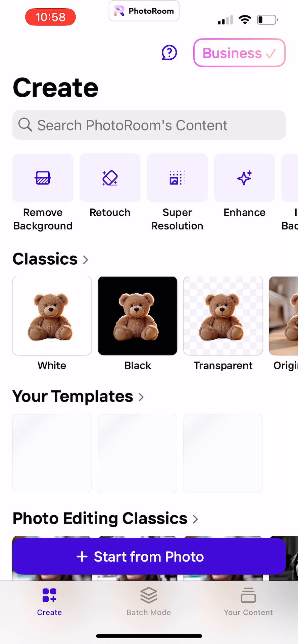Select the Transparent background thumbnail

click(223, 316)
